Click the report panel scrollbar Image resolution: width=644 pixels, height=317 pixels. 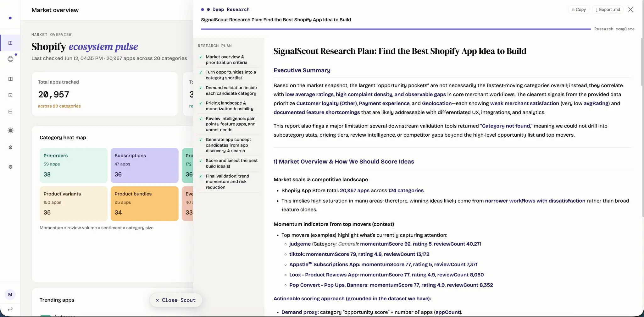pyautogui.click(x=642, y=62)
